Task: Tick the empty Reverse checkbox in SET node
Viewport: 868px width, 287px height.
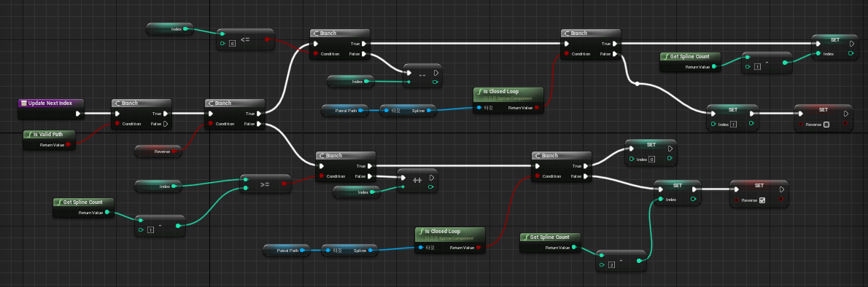Action: (826, 125)
